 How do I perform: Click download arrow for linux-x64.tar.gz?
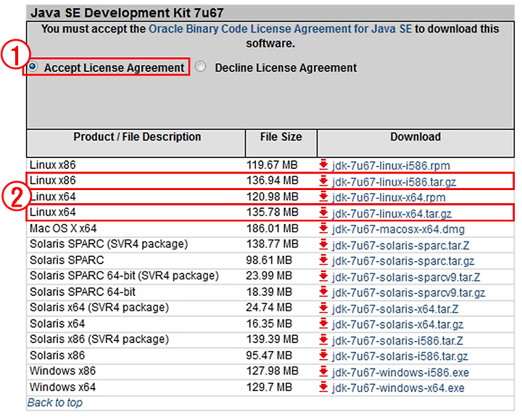click(323, 213)
